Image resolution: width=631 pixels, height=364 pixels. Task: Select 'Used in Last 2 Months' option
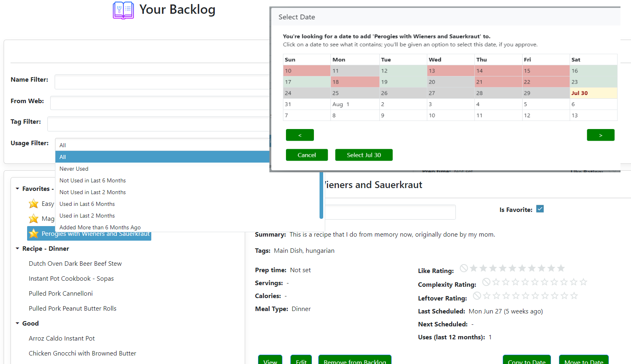(x=87, y=216)
